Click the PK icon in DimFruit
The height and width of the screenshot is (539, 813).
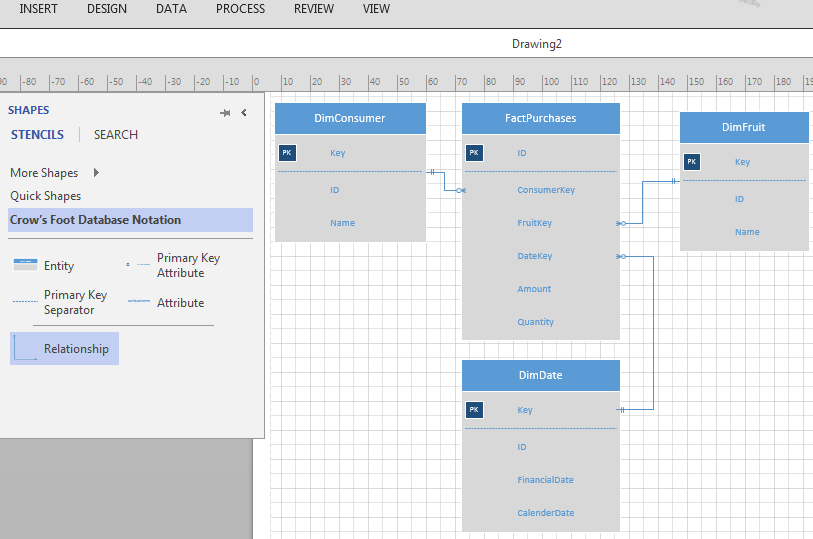pyautogui.click(x=692, y=162)
